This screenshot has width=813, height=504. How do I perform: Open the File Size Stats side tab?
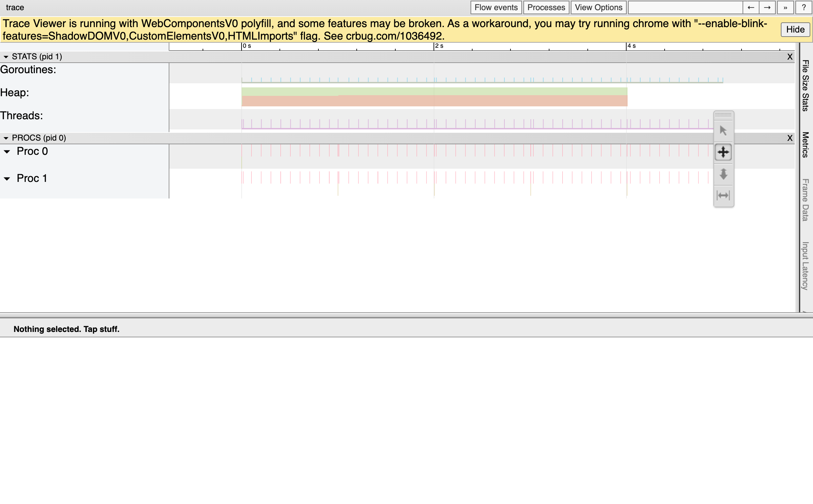[x=806, y=86]
